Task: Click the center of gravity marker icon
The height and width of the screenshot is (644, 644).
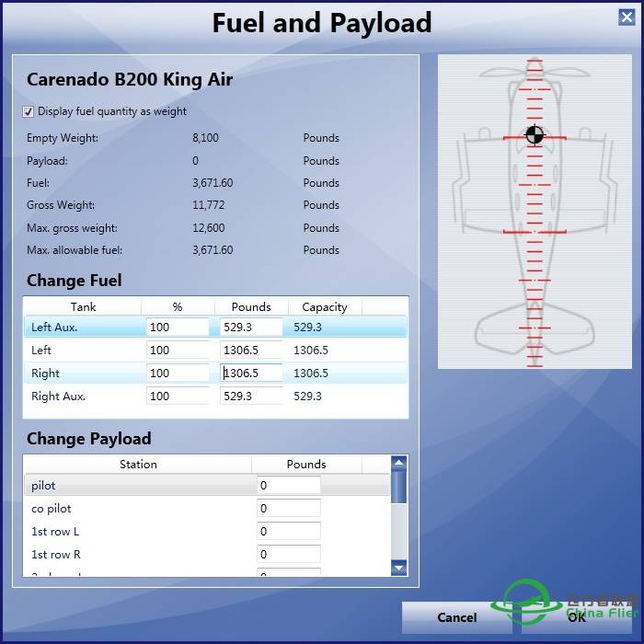Action: 534,136
